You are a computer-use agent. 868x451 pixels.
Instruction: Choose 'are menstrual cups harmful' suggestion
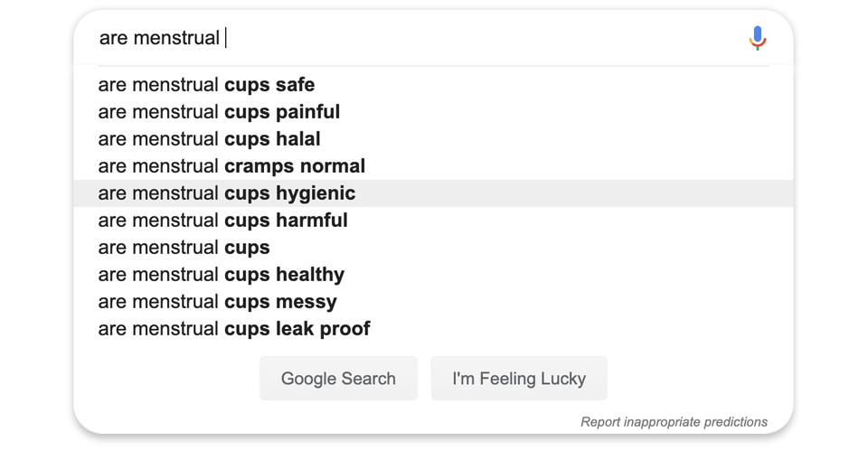pos(433,221)
